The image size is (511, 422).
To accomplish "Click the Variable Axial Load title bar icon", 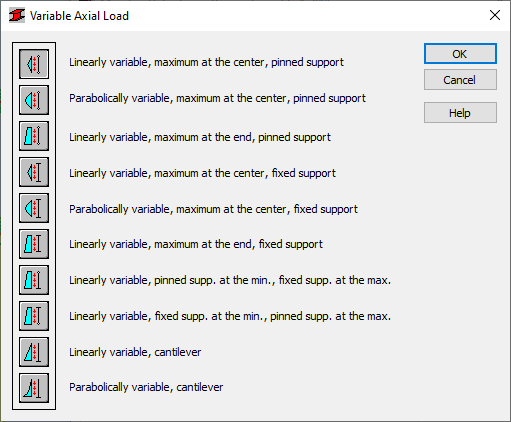I will pos(17,15).
